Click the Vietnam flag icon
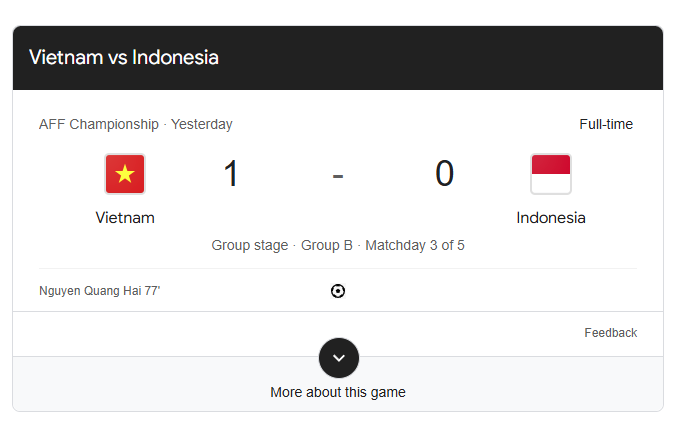This screenshot has height=426, width=676. coord(125,174)
